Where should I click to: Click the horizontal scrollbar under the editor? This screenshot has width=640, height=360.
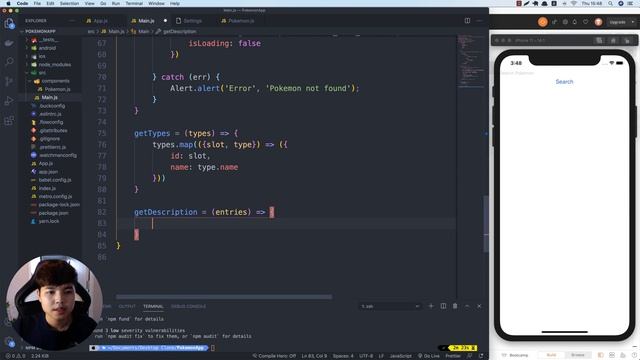(224, 297)
